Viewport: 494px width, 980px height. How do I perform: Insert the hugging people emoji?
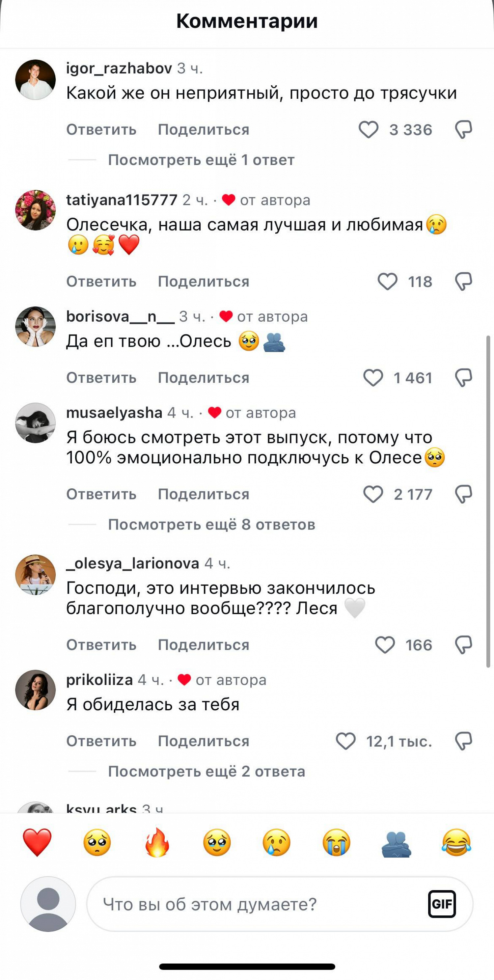[396, 843]
